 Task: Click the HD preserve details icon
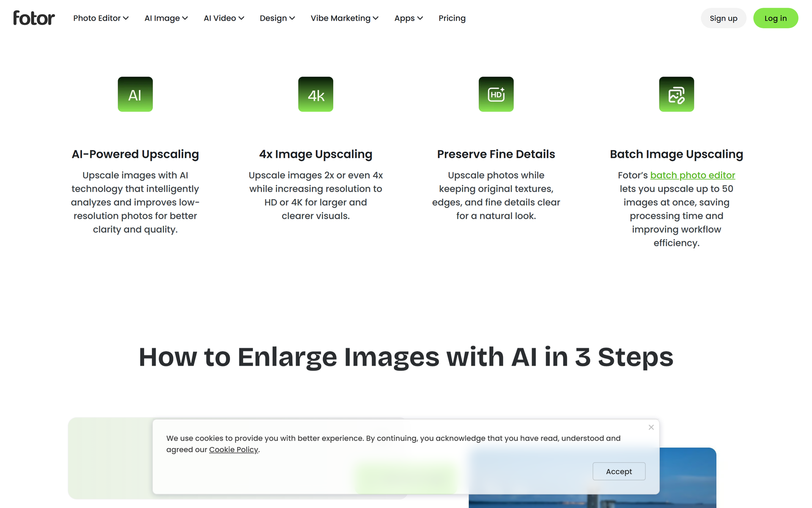[496, 94]
